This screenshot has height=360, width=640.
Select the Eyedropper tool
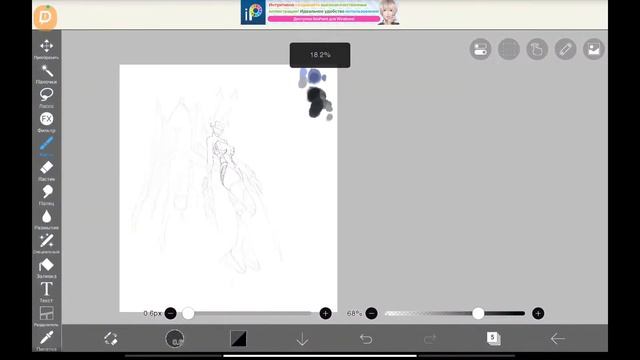tap(47, 340)
